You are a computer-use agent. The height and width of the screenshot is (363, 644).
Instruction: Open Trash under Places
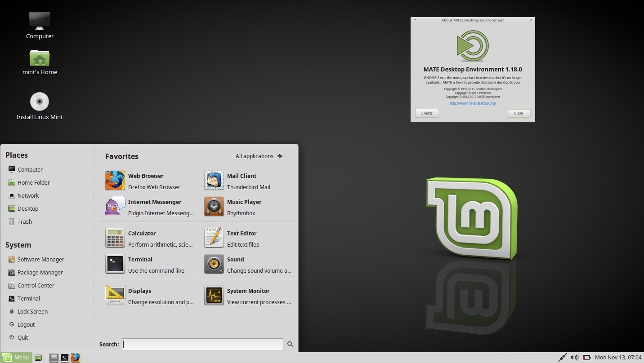point(20,221)
